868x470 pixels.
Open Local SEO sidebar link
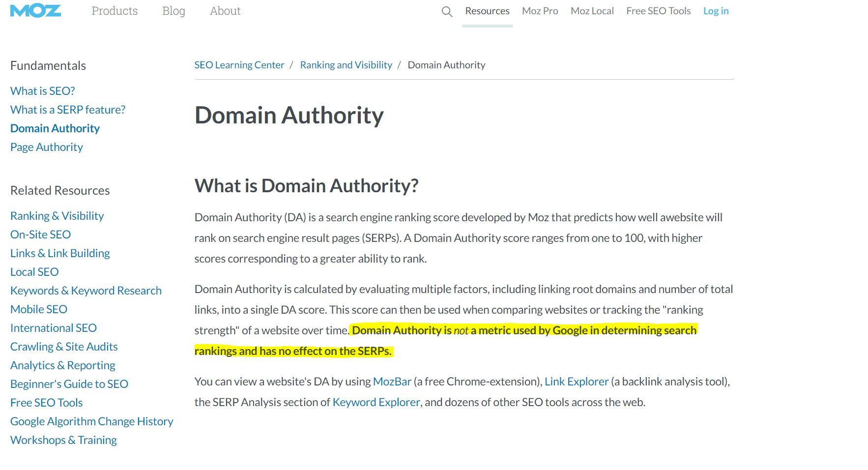34,272
